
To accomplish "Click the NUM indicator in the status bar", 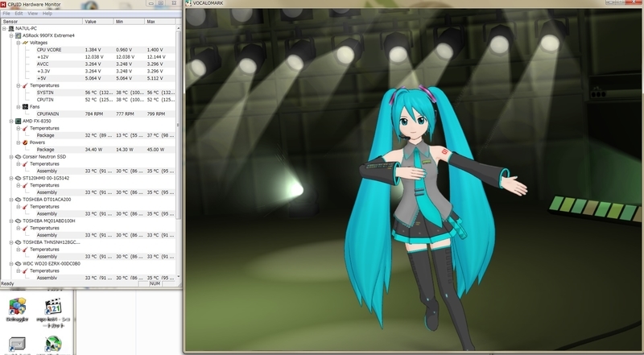I will (155, 283).
